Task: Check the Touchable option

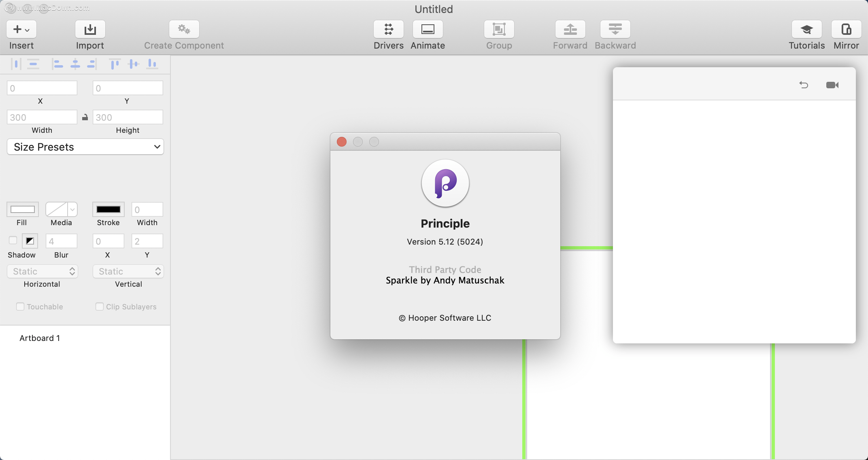Action: [20, 307]
